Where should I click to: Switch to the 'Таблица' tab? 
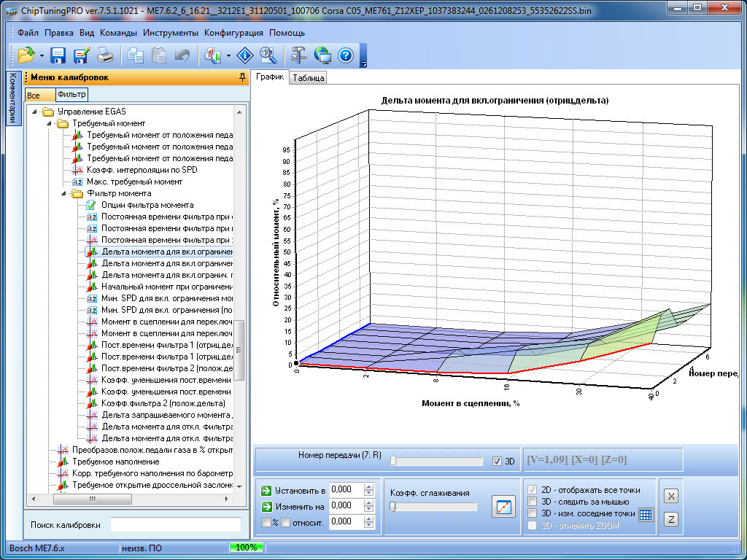tap(308, 78)
